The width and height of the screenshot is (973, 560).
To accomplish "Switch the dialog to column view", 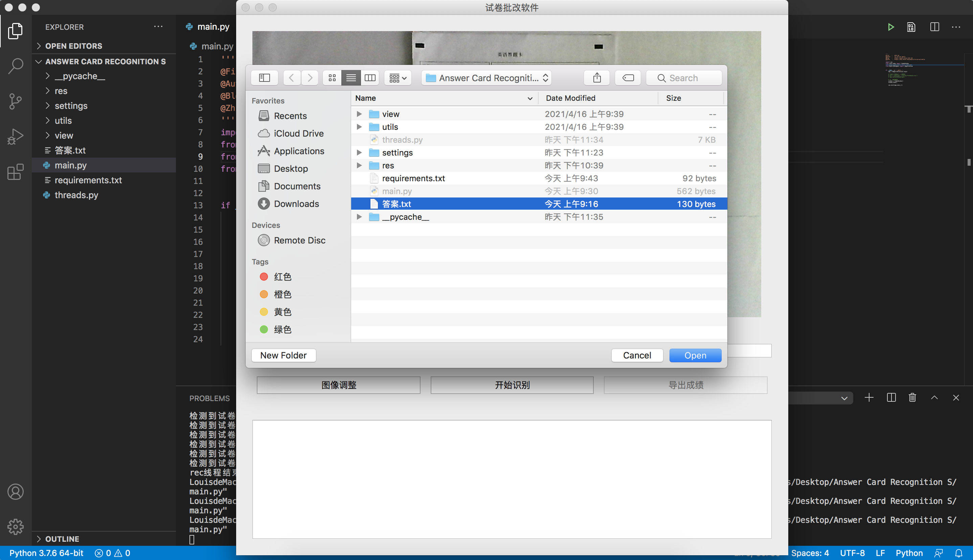I will coord(370,78).
